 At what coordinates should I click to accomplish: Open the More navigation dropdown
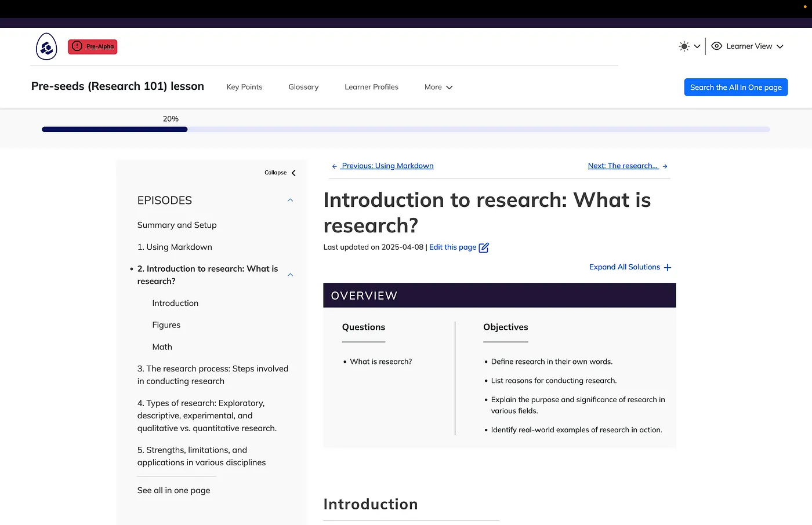tap(437, 87)
